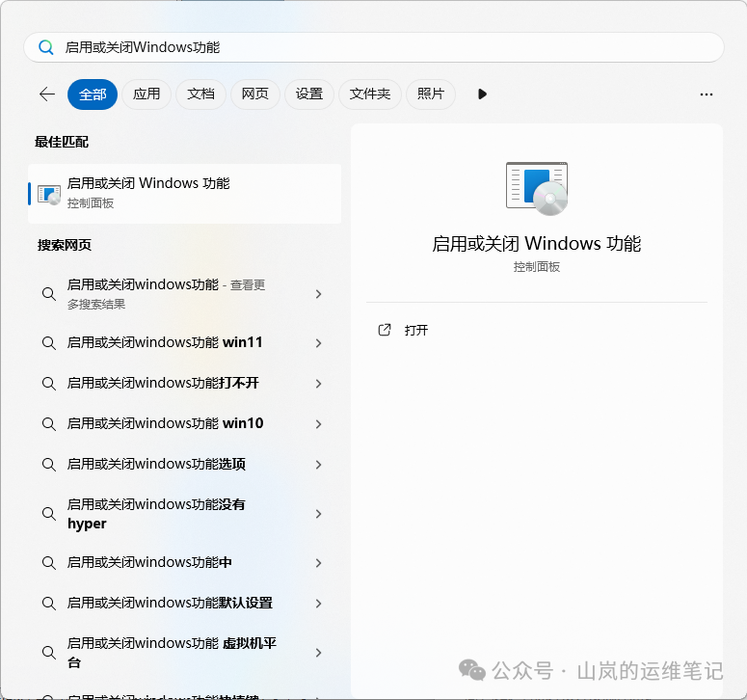This screenshot has height=700, width=747.
Task: Open suggestion 启用或关闭windows功能默认设置
Action: pyautogui.click(x=184, y=604)
